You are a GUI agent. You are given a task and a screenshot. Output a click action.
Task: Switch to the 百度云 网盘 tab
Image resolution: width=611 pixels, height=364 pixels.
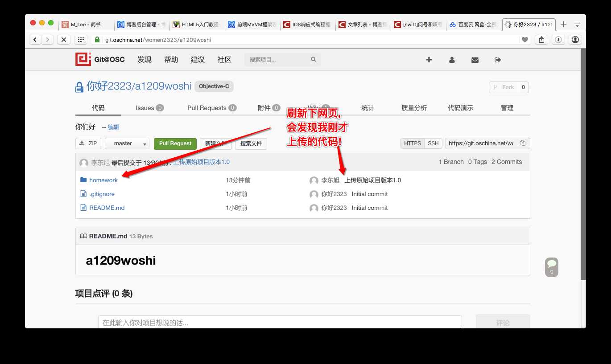pyautogui.click(x=474, y=25)
